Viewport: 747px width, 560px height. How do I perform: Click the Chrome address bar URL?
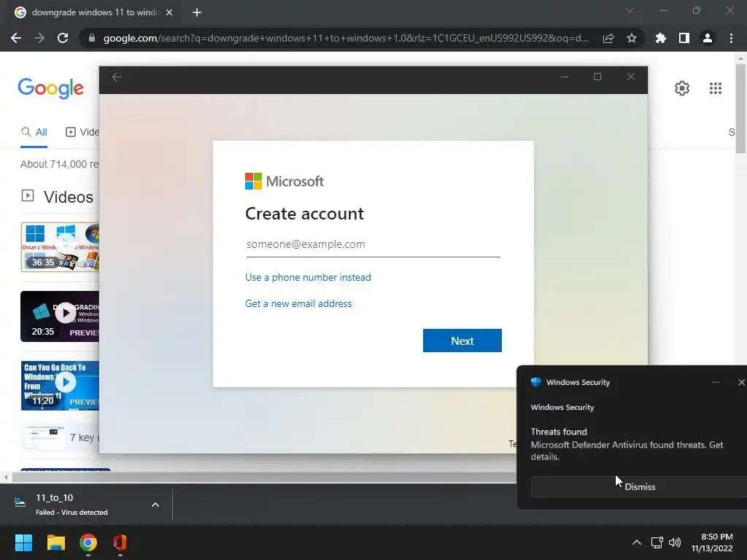(x=345, y=38)
